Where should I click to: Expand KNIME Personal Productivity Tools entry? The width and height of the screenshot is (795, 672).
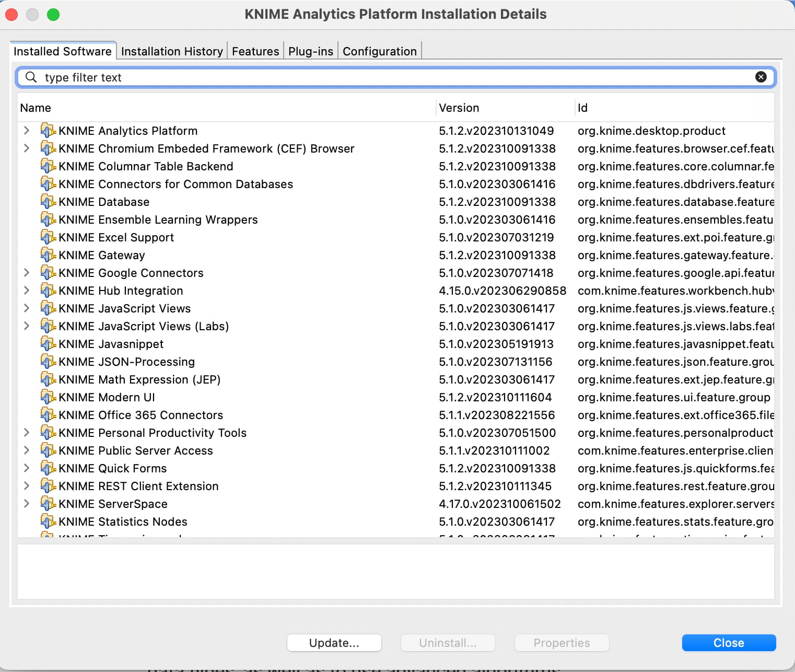(27, 433)
